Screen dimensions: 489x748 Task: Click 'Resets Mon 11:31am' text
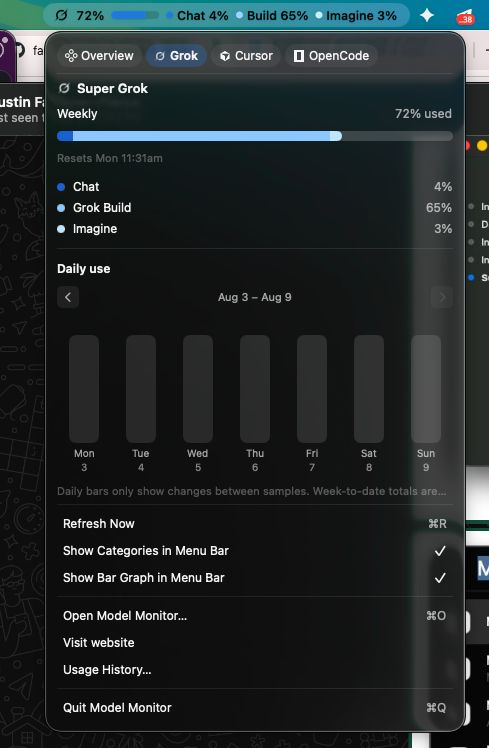pos(110,158)
